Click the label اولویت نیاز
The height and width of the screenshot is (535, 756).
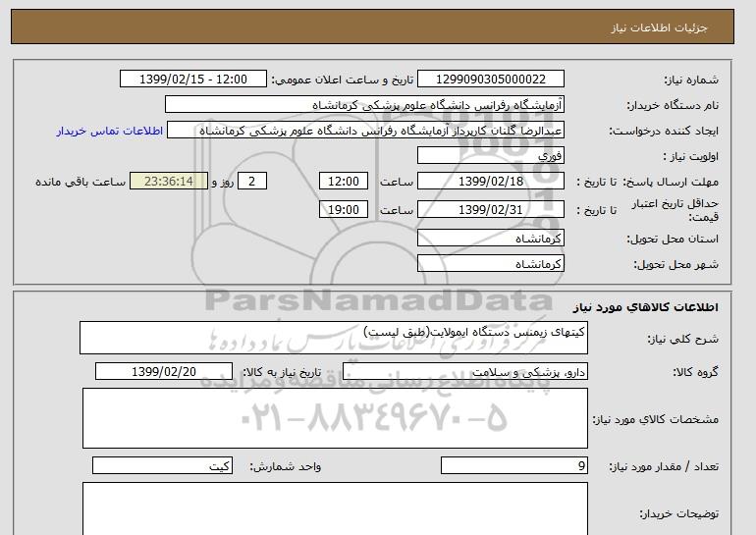pos(690,156)
